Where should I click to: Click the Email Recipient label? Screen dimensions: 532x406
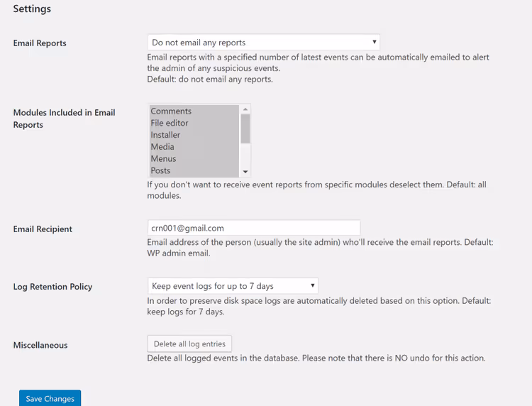pyautogui.click(x=43, y=229)
